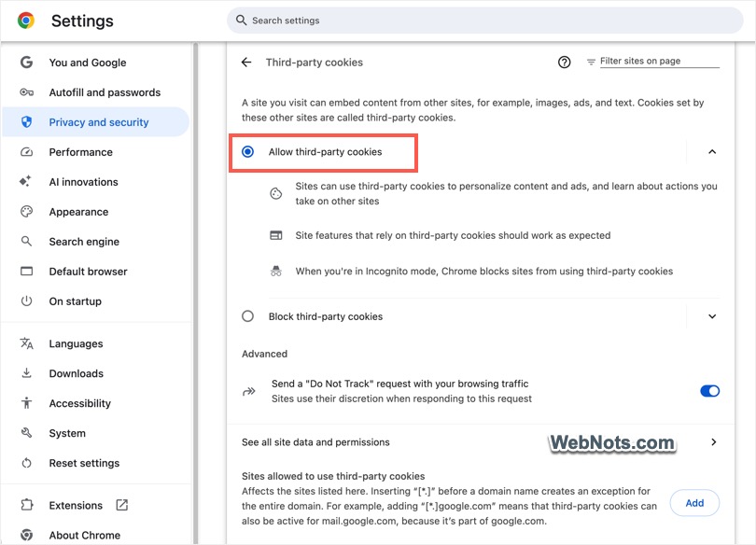The image size is (756, 545).
Task: Click the cookie icon beside personalize content text
Action: [275, 194]
